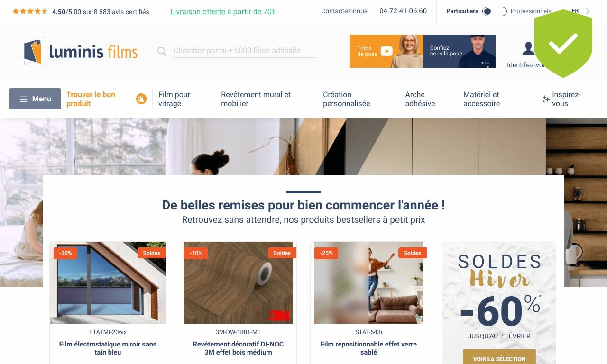The height and width of the screenshot is (364, 607).
Task: Click the orange hand icon beside Trouver
Action: tap(141, 99)
